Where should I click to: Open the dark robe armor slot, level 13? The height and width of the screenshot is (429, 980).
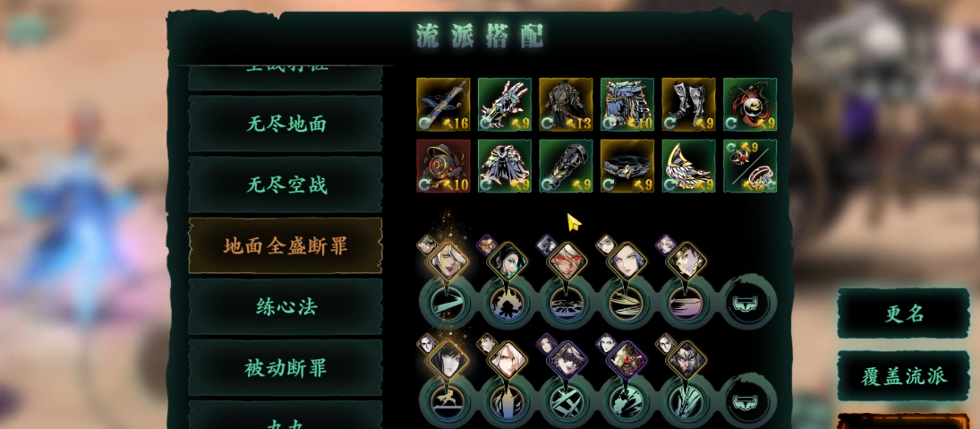pos(566,105)
